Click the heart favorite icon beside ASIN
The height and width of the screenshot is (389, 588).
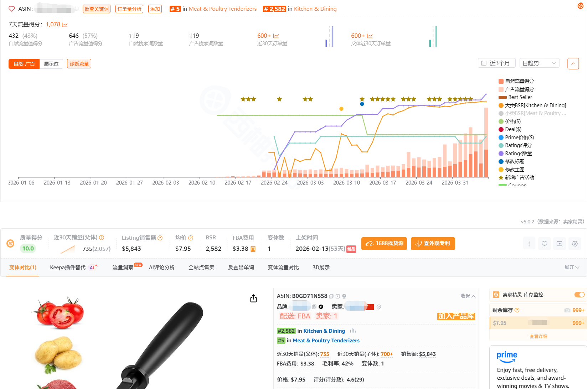click(x=12, y=9)
